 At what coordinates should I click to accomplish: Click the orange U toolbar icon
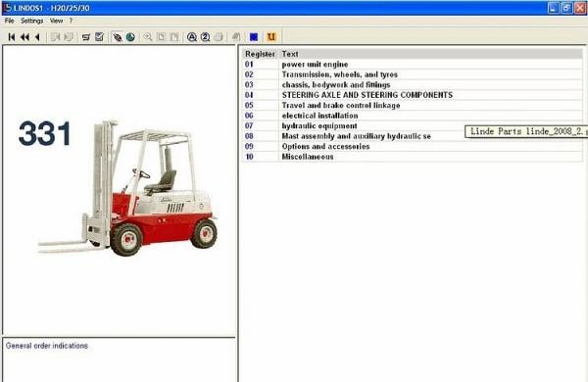coord(271,37)
